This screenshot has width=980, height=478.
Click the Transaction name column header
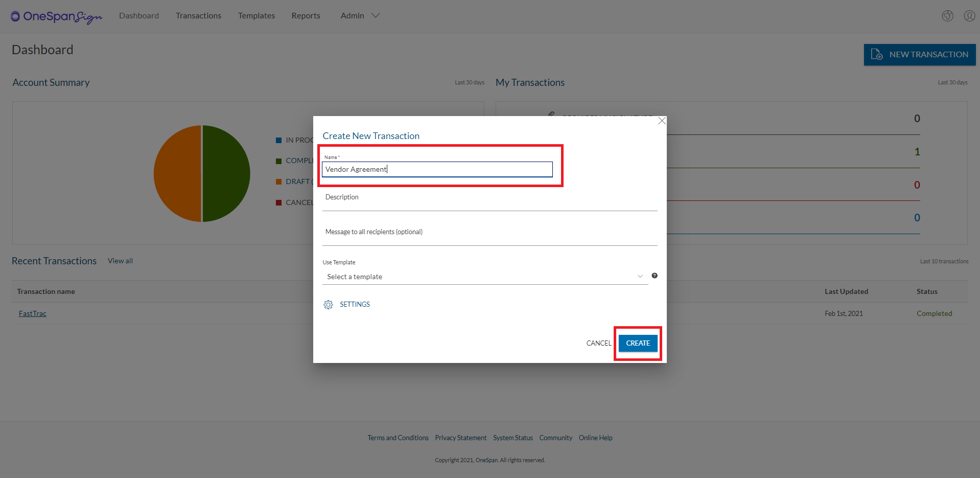click(46, 291)
